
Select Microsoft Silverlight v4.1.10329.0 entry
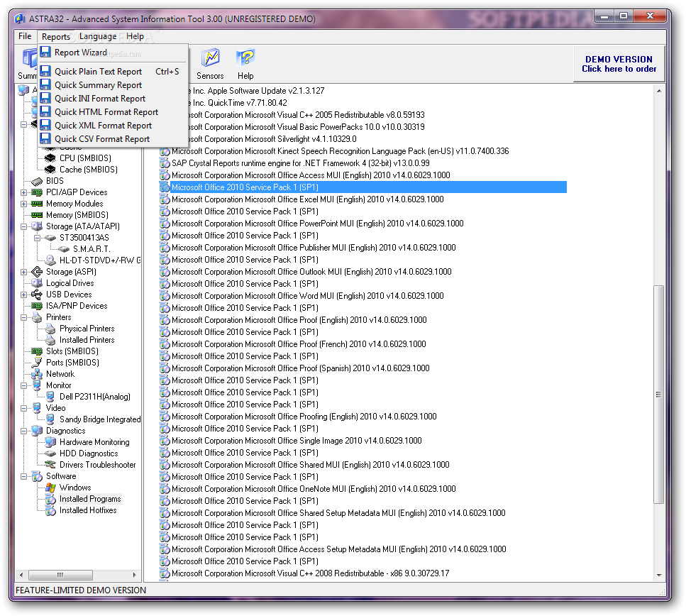click(x=272, y=139)
